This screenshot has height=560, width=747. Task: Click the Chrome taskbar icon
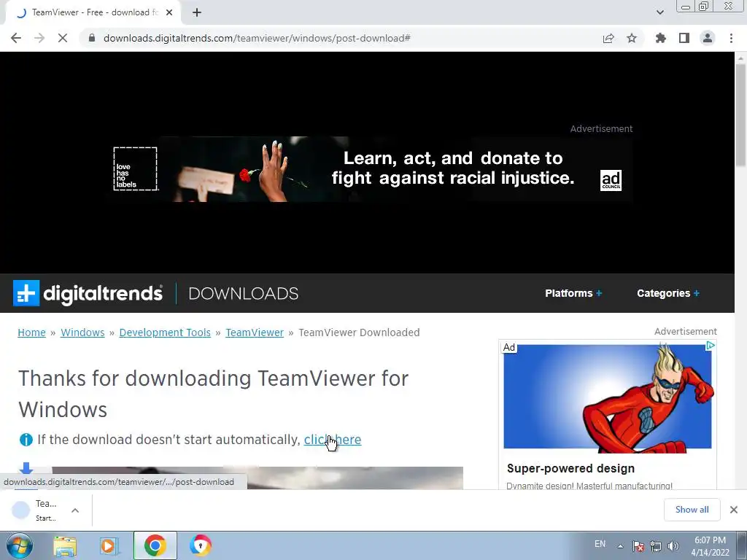click(x=155, y=545)
